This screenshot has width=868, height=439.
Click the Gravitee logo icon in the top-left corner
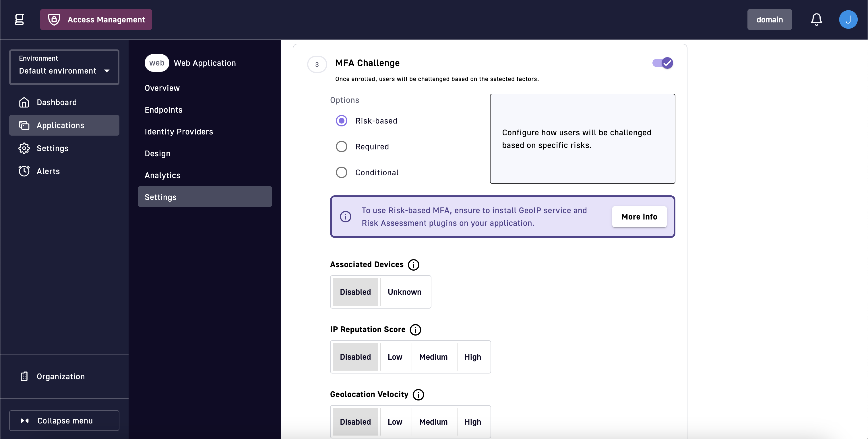[20, 20]
